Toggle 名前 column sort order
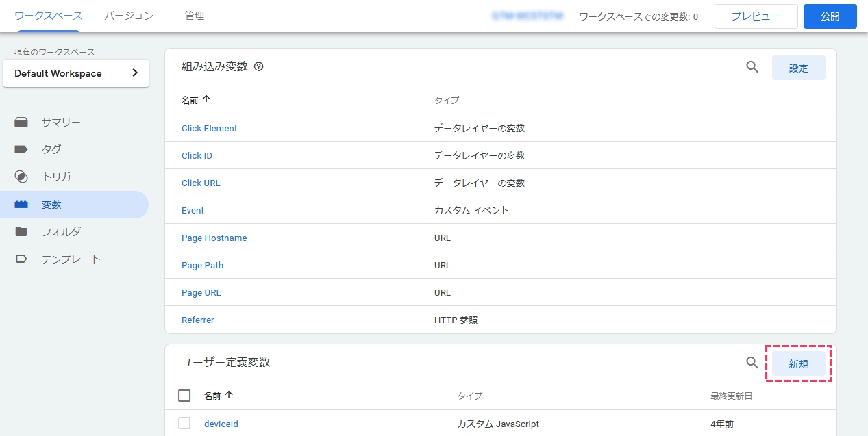This screenshot has width=868, height=436. click(197, 99)
